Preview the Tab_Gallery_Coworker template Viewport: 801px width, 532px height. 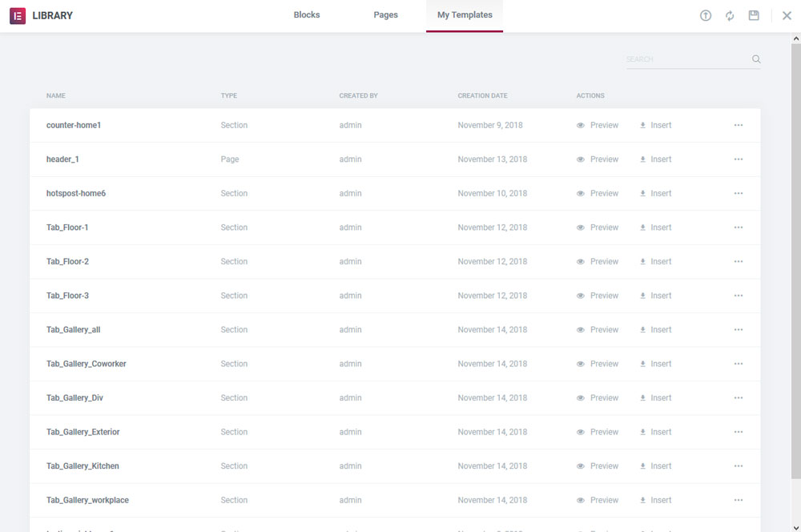click(598, 364)
